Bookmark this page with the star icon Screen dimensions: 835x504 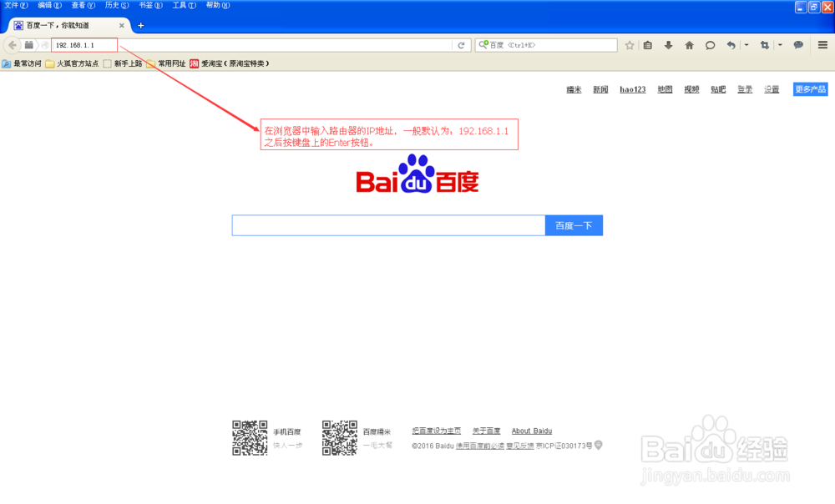pyautogui.click(x=630, y=45)
